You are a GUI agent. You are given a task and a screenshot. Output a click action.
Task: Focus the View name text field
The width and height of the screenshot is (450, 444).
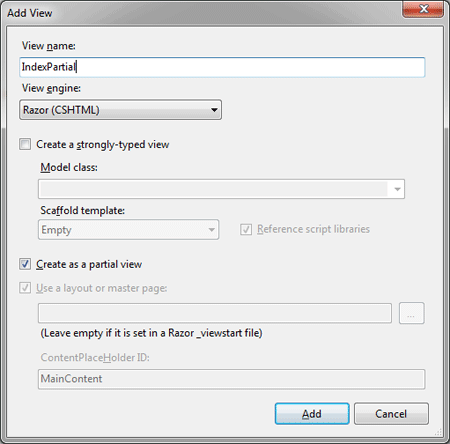tap(222, 67)
